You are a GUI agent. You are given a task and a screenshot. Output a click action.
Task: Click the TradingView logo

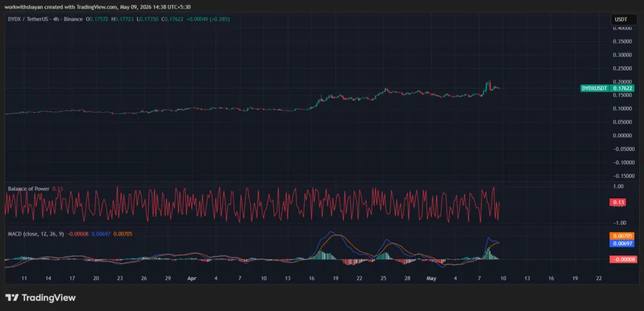coord(41,297)
